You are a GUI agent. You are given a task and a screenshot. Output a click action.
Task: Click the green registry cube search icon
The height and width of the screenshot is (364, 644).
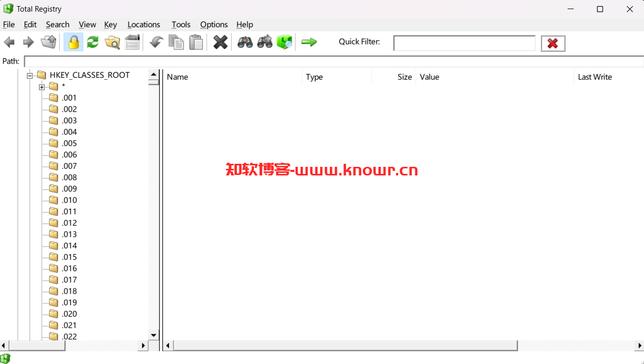click(284, 42)
